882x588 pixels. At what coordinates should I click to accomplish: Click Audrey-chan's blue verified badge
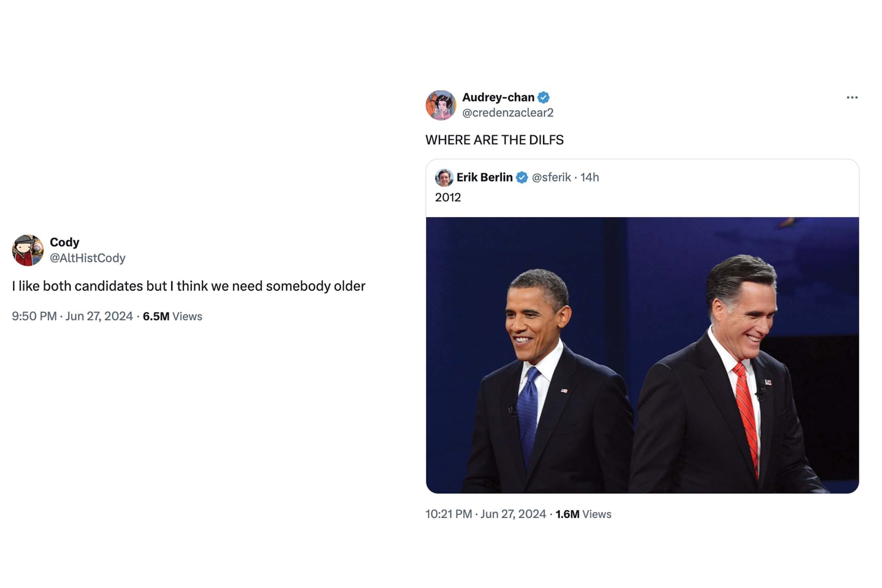[544, 97]
